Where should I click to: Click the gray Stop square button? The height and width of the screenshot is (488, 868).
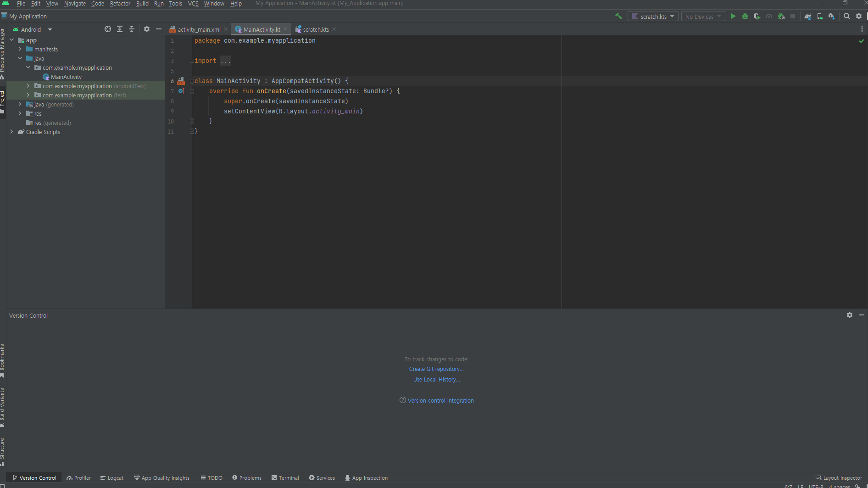[793, 16]
